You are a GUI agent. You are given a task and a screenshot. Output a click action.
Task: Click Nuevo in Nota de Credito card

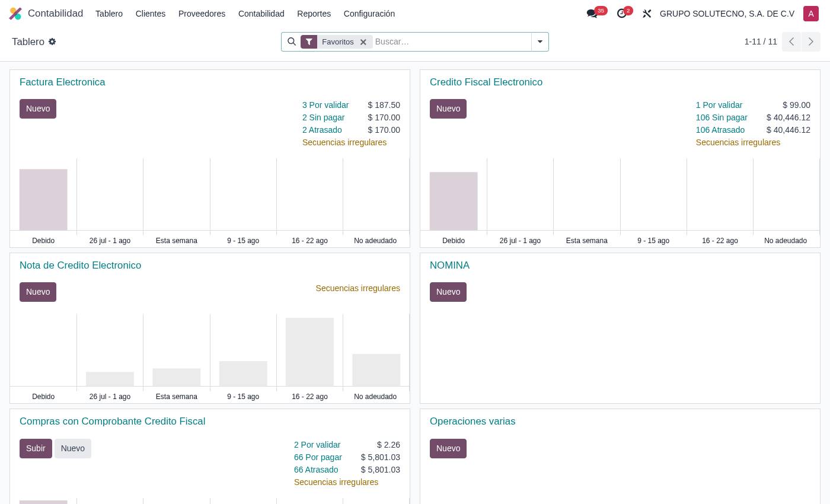38,292
